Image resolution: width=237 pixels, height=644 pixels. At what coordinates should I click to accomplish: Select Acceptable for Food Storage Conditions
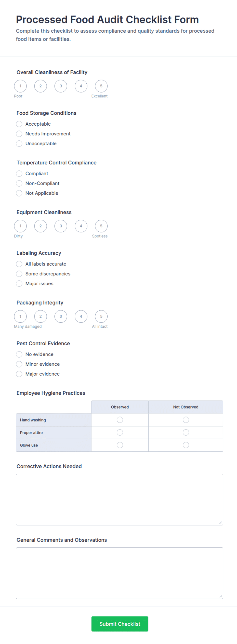(x=19, y=124)
